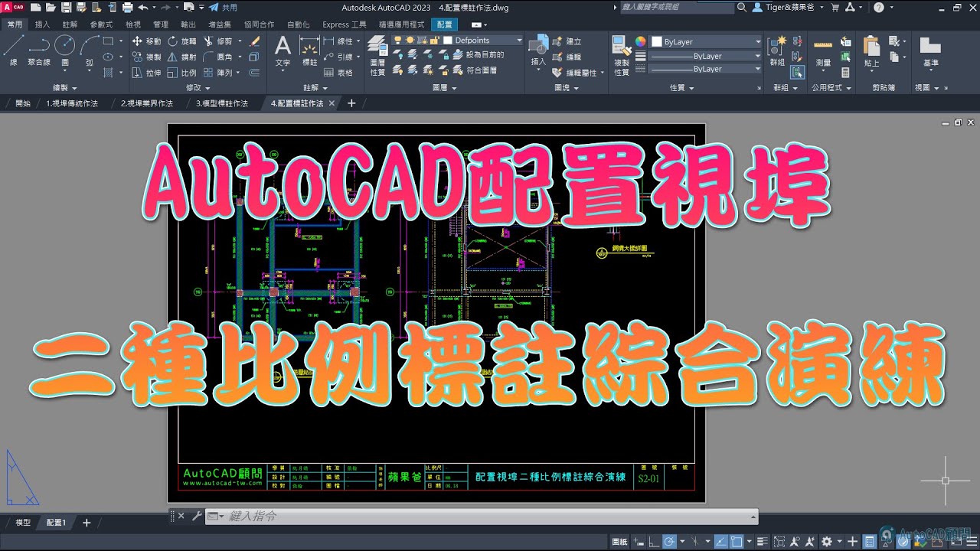Click the Move (移動) tool
This screenshot has width=980, height=551.
(146, 41)
